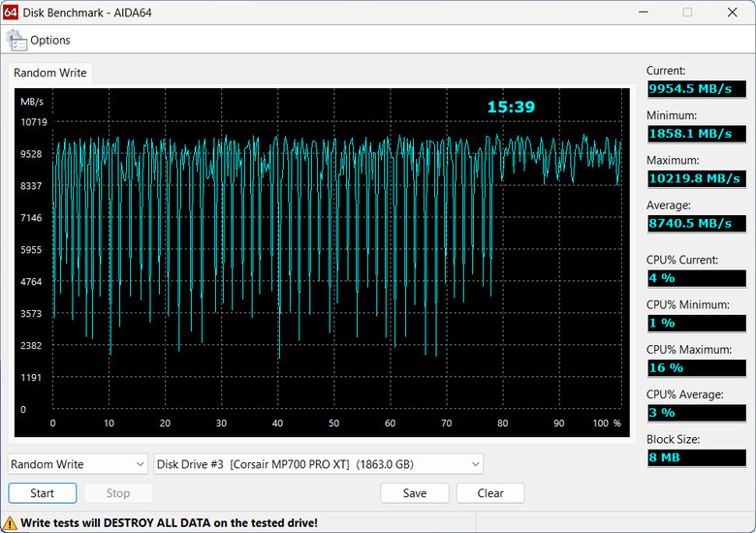Click the CPU% Current value 4 %

coord(697,278)
